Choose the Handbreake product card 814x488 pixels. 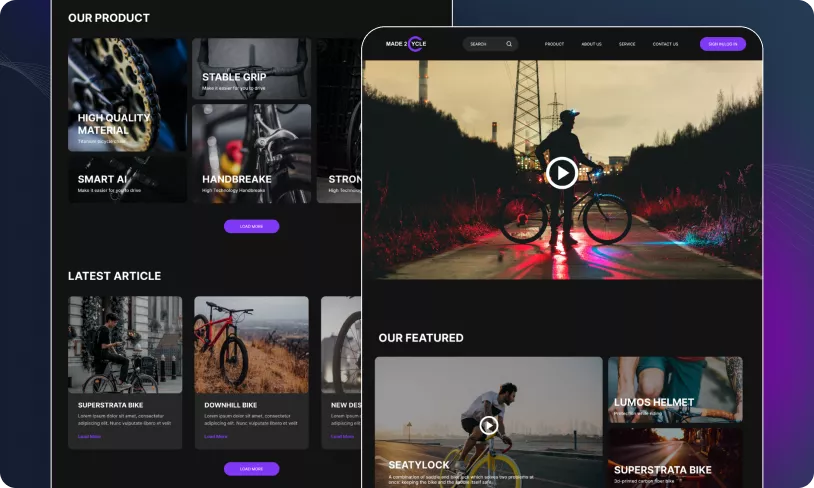pyautogui.click(x=250, y=153)
